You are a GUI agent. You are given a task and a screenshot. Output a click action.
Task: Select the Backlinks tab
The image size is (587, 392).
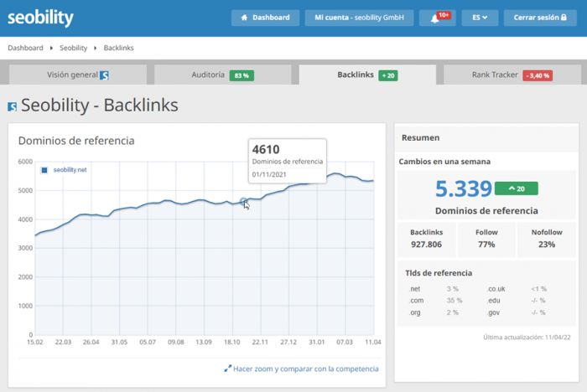point(367,75)
